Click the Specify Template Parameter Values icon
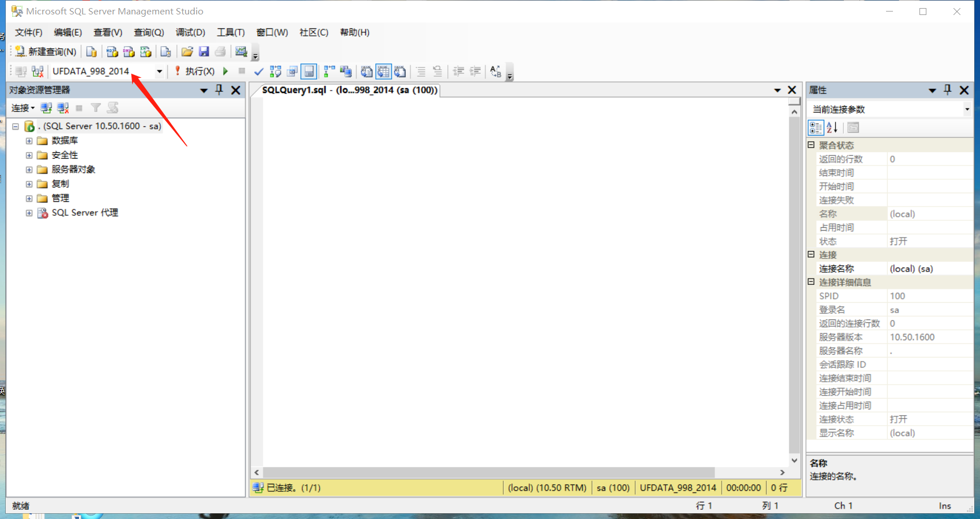Viewport: 980px width, 519px height. pyautogui.click(x=496, y=72)
